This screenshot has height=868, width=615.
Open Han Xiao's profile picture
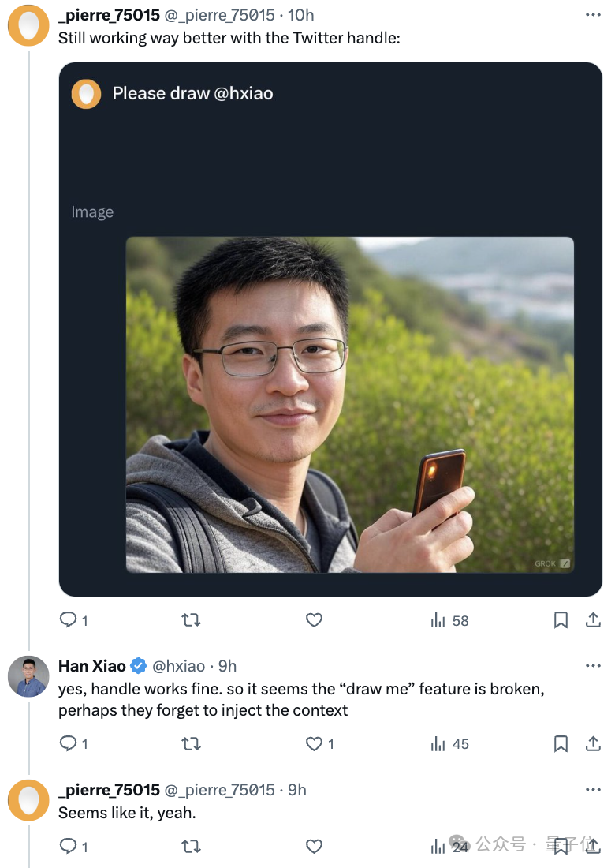point(28,677)
